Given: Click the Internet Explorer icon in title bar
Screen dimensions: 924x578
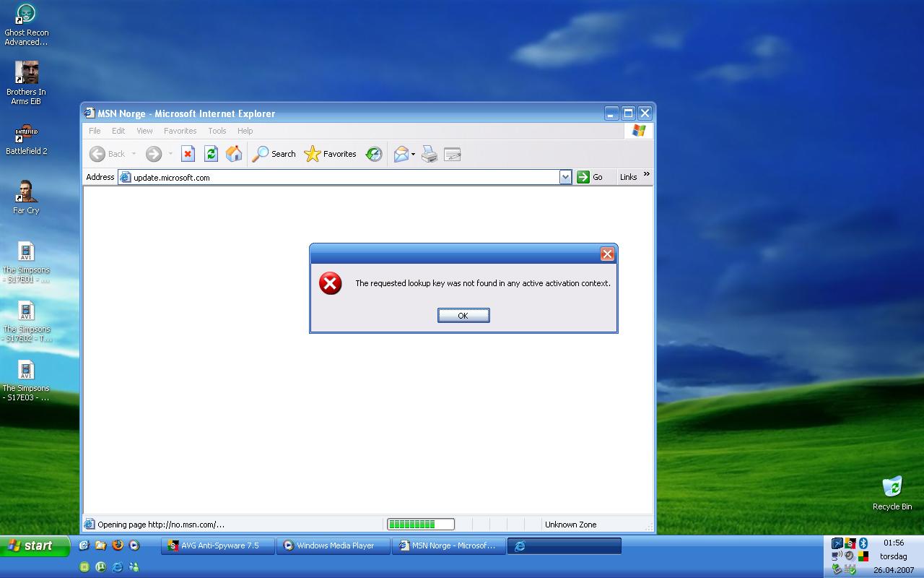Looking at the screenshot, I should [90, 113].
